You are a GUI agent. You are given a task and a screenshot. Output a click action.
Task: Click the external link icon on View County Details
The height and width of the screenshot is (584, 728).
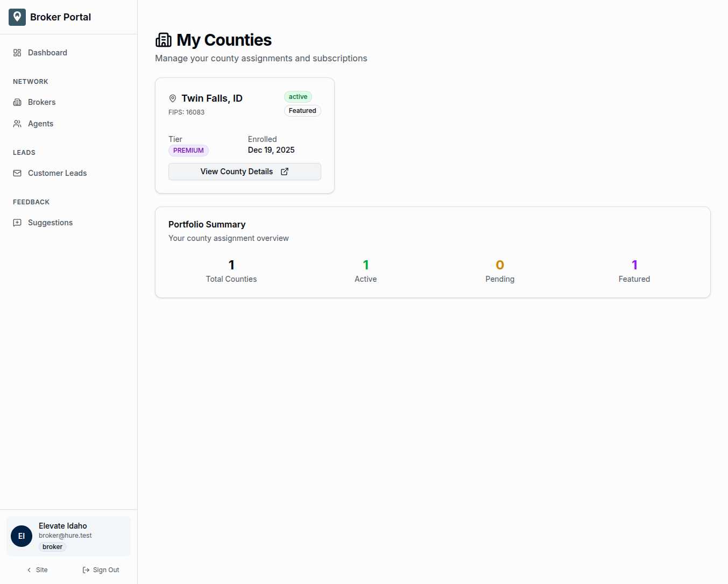(x=285, y=172)
